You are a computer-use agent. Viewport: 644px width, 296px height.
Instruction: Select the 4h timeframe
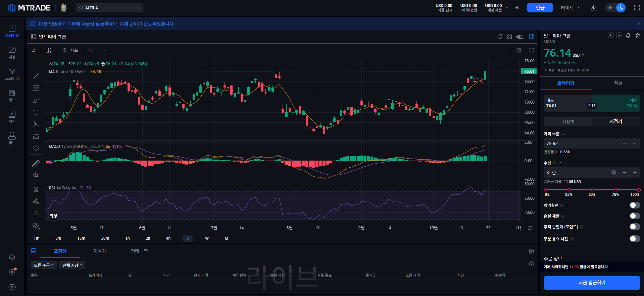168,238
